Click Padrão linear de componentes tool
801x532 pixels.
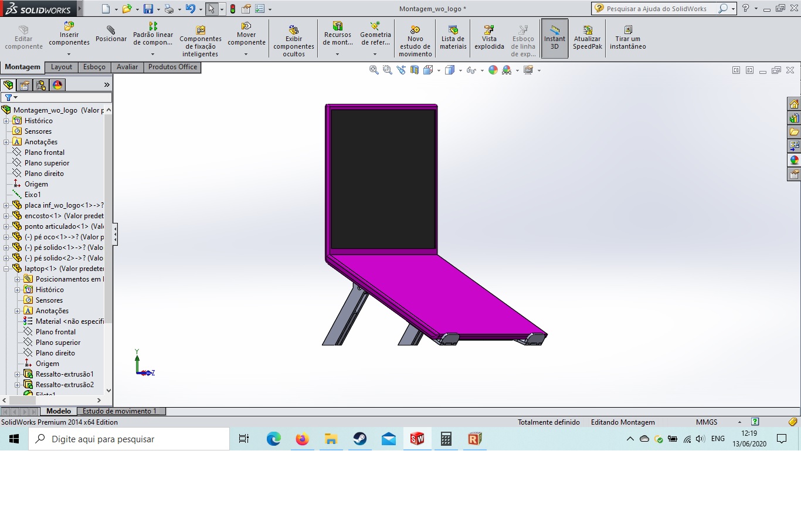(152, 35)
